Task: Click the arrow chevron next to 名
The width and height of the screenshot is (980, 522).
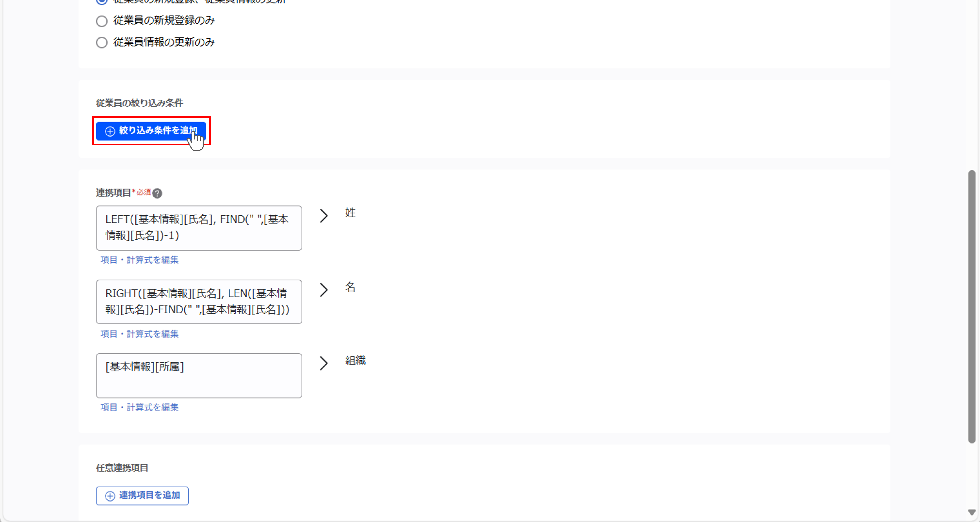Action: coord(323,290)
